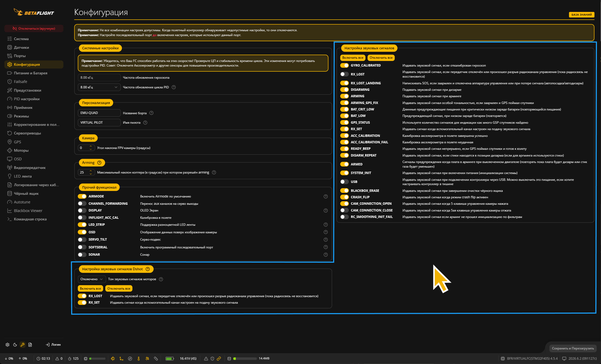Show help for AIRMODE feature

(x=326, y=196)
